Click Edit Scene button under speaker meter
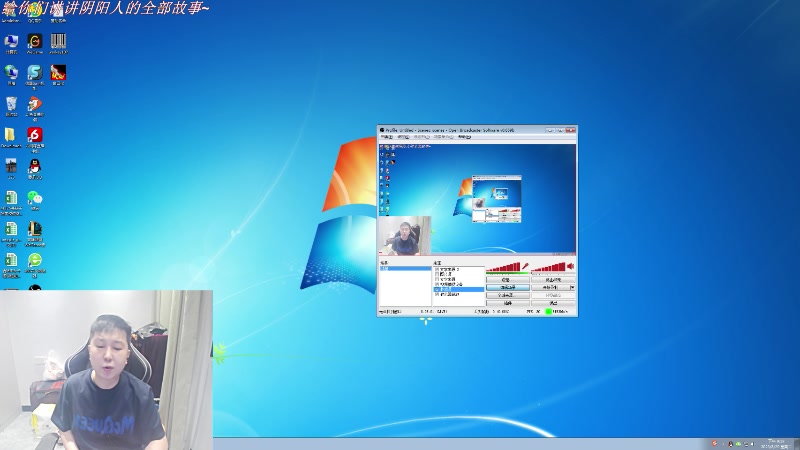 (x=553, y=280)
